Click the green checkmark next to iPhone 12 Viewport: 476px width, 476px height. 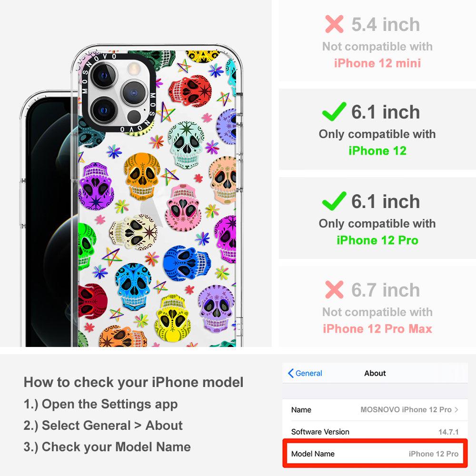coord(334,111)
